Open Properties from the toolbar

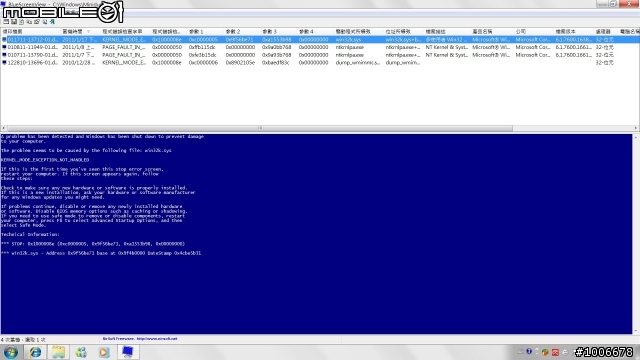click(x=37, y=22)
